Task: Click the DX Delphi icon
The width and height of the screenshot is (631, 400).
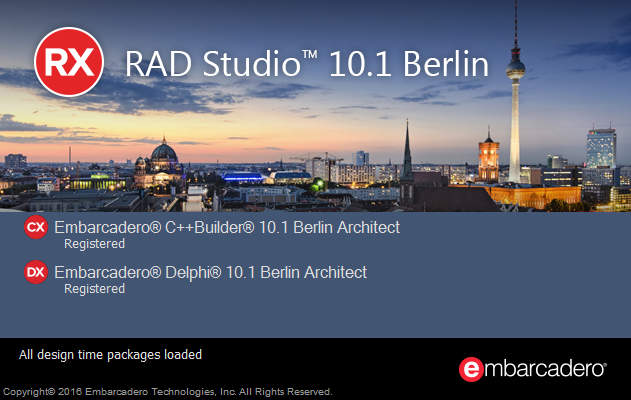Action: pos(36,272)
